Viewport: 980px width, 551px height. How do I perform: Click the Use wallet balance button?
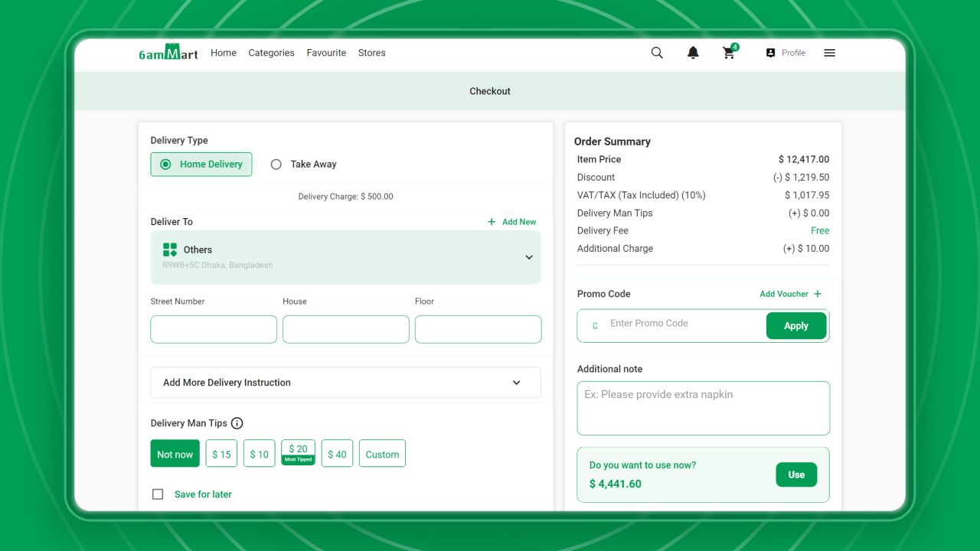(796, 474)
